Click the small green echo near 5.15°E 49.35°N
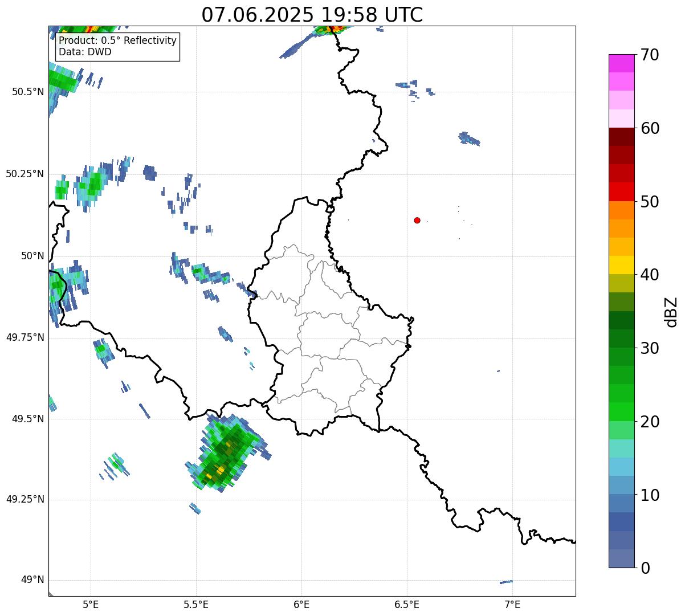The width and height of the screenshot is (685, 616). point(115,465)
